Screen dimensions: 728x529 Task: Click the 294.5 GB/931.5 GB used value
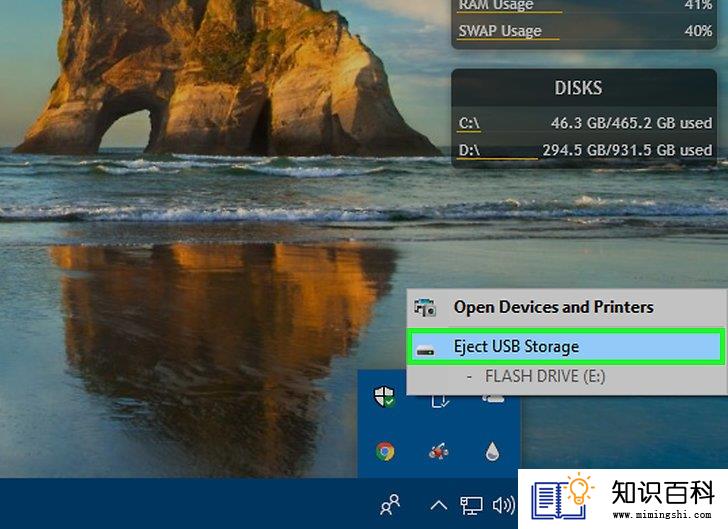[627, 150]
